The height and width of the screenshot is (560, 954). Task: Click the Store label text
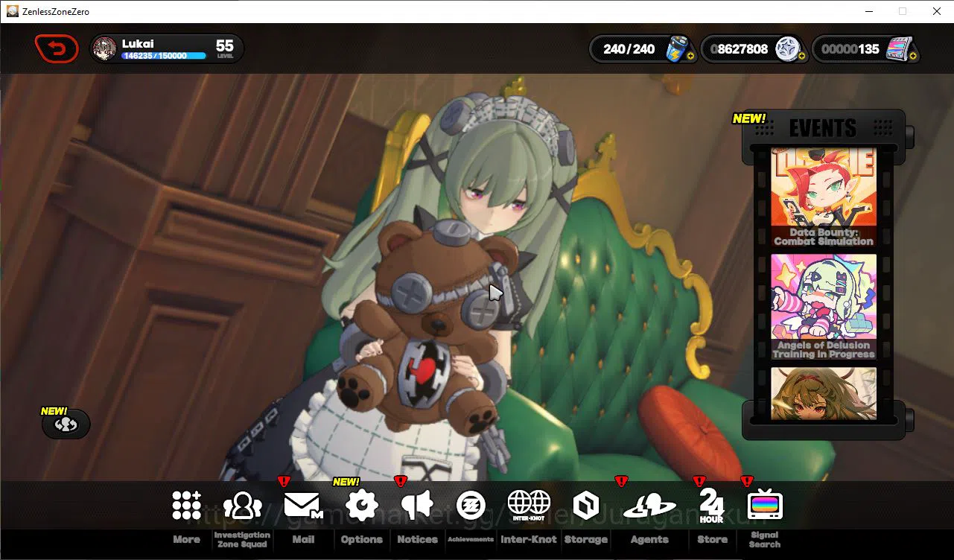(x=712, y=540)
